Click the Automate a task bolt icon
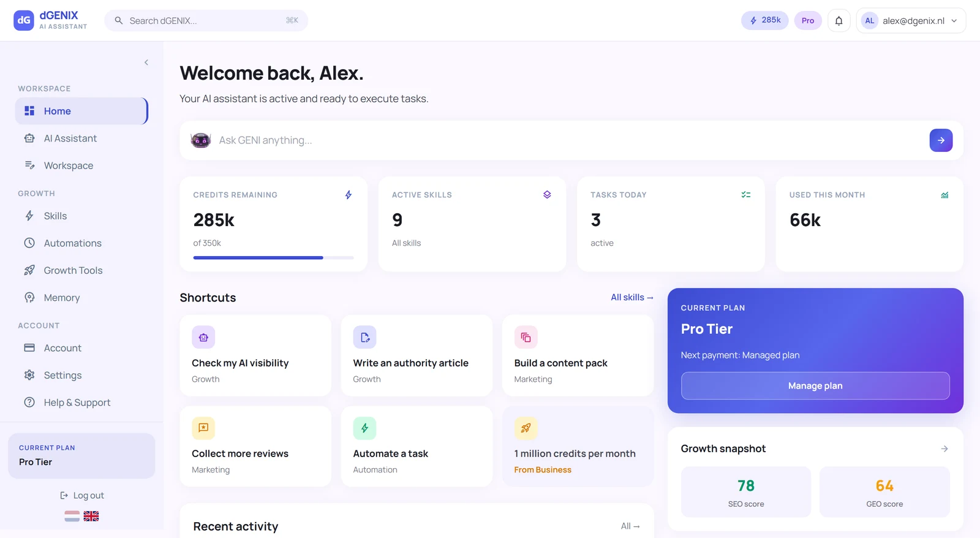 pos(364,428)
